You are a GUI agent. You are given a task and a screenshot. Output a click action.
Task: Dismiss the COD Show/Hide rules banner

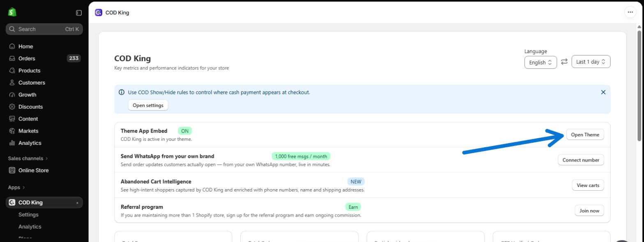[x=603, y=92]
